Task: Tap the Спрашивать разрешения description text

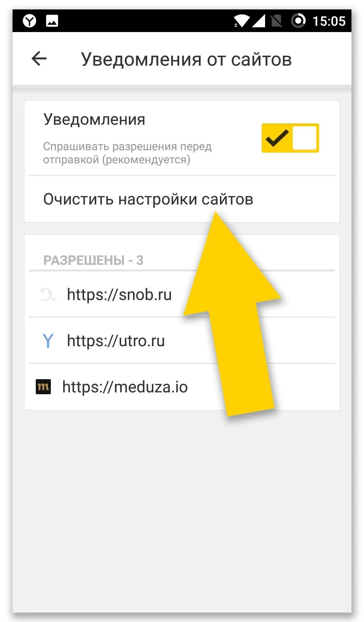Action: (127, 153)
